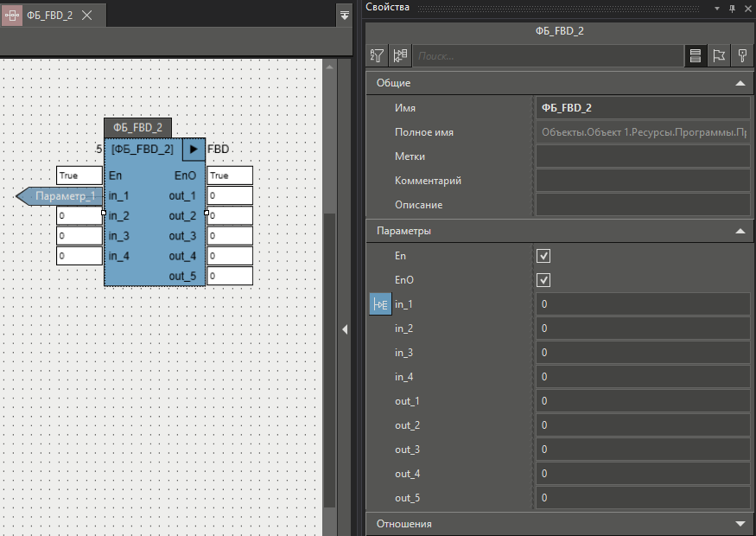Click the Полное имя value field
Screen dimensions: 756x536
(x=643, y=131)
